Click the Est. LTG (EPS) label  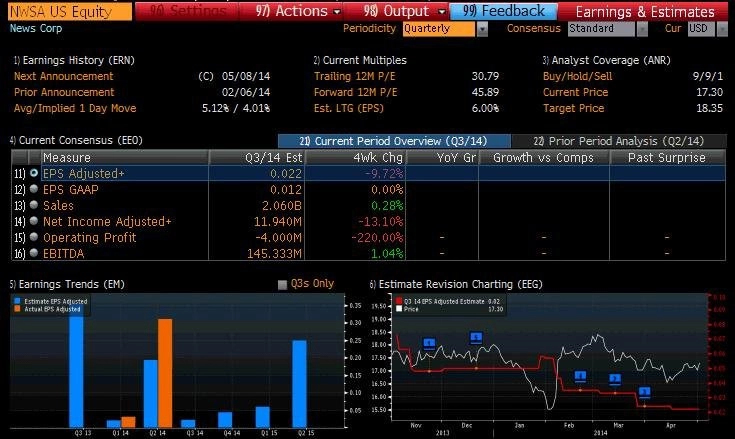coord(349,108)
